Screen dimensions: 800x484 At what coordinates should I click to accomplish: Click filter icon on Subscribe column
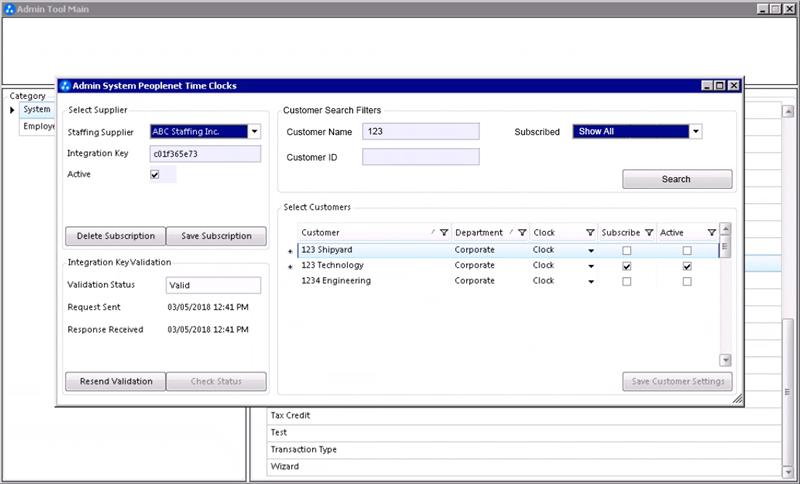649,233
